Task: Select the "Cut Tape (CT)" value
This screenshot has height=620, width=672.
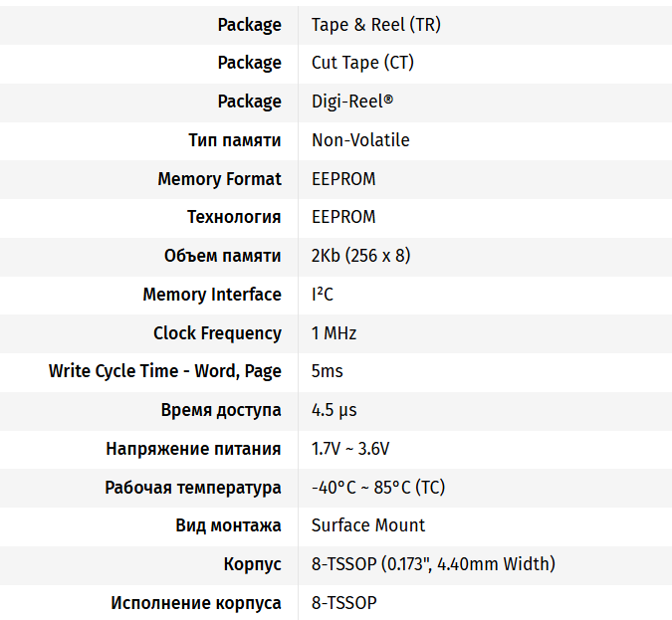Action: tap(362, 63)
